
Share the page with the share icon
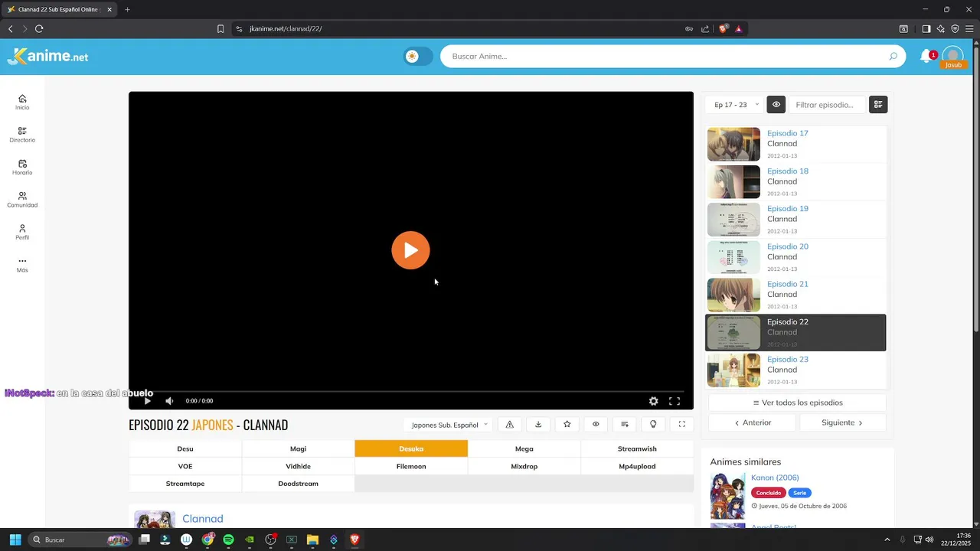705,29
